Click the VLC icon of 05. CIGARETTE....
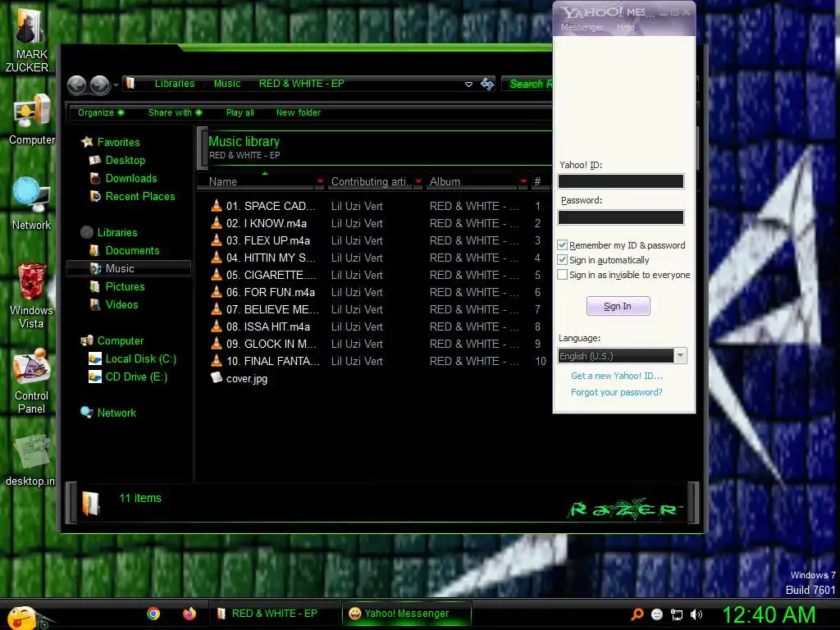The image size is (840, 630). pos(217,275)
